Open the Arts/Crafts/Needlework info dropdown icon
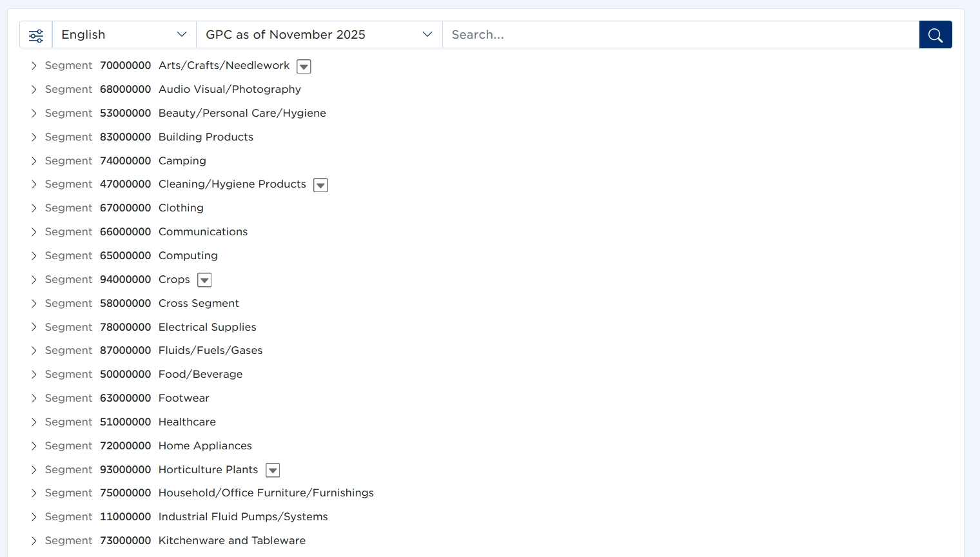 pos(304,66)
